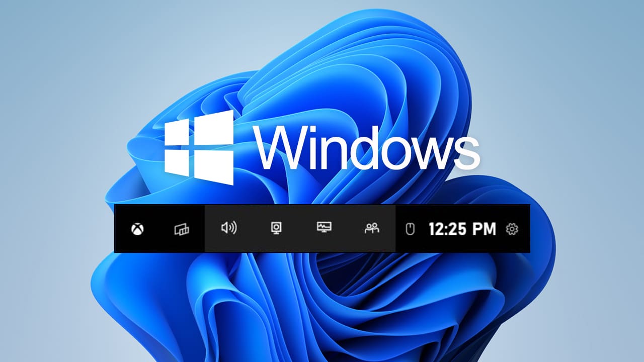
Task: Click the Xbox logo icon
Action: tap(137, 230)
